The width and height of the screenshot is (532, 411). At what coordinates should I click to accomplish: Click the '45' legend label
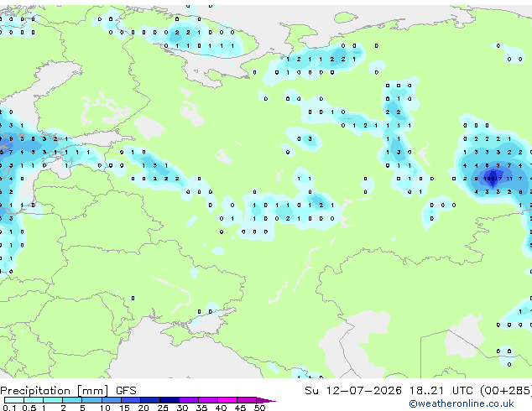pyautogui.click(x=240, y=408)
